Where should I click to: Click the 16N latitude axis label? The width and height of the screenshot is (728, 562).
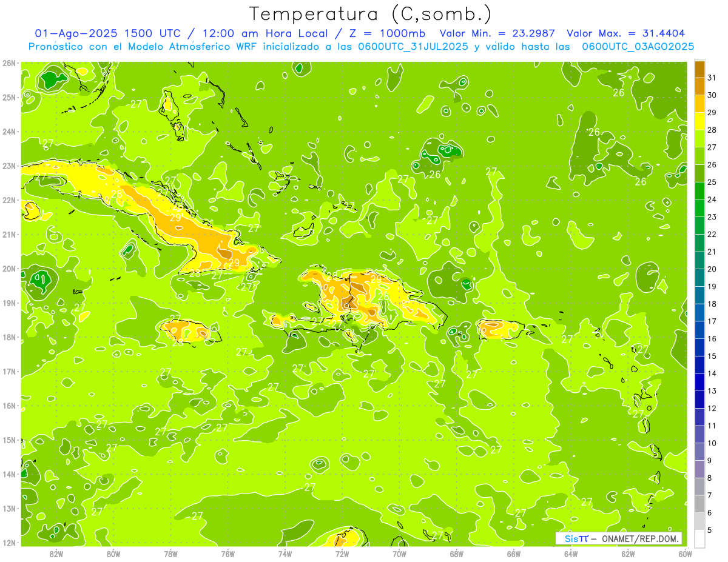pos(8,406)
